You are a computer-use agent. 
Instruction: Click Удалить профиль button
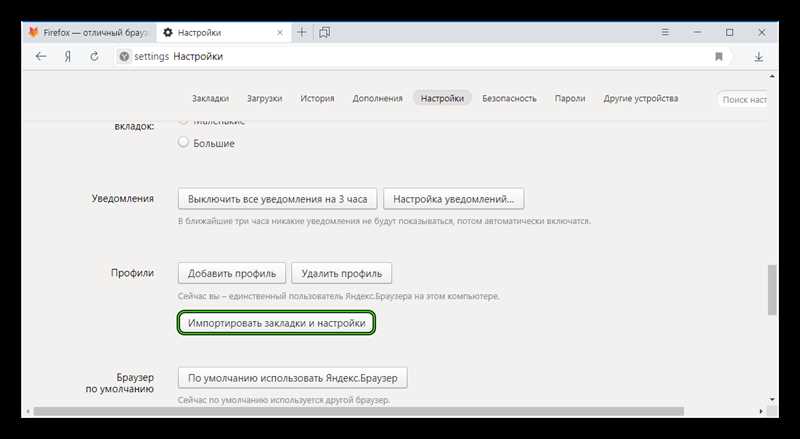pyautogui.click(x=341, y=273)
